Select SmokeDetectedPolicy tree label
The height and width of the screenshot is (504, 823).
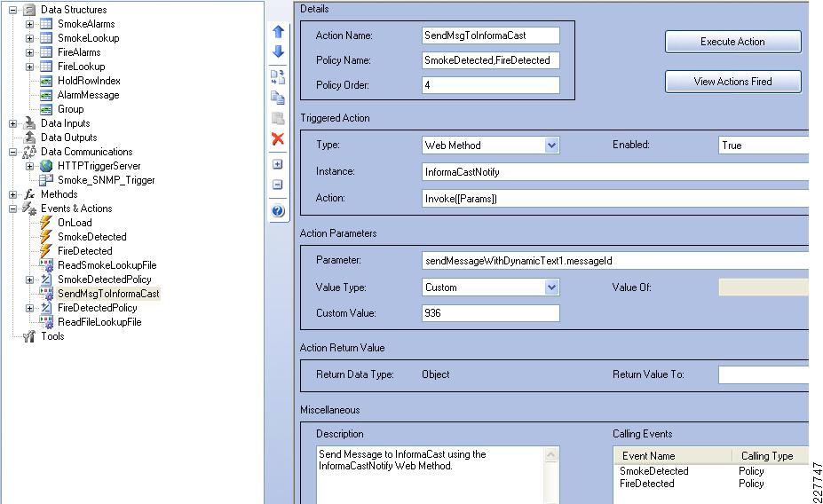[x=105, y=280]
